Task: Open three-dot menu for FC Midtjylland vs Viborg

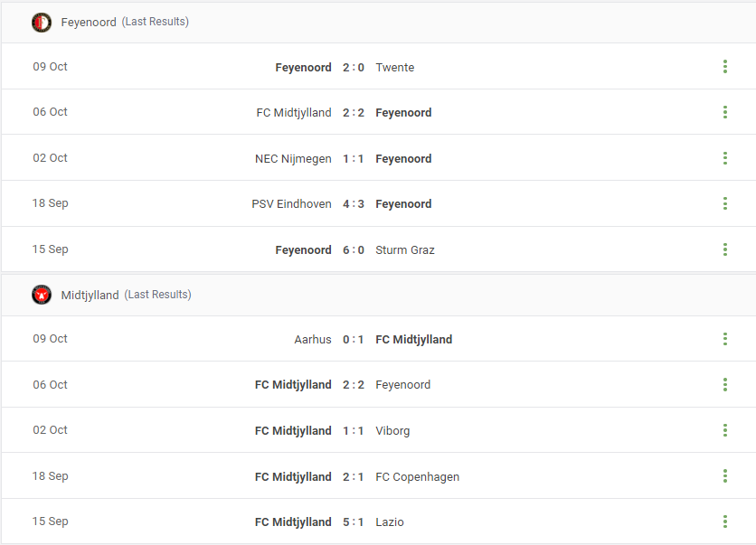Action: point(724,430)
